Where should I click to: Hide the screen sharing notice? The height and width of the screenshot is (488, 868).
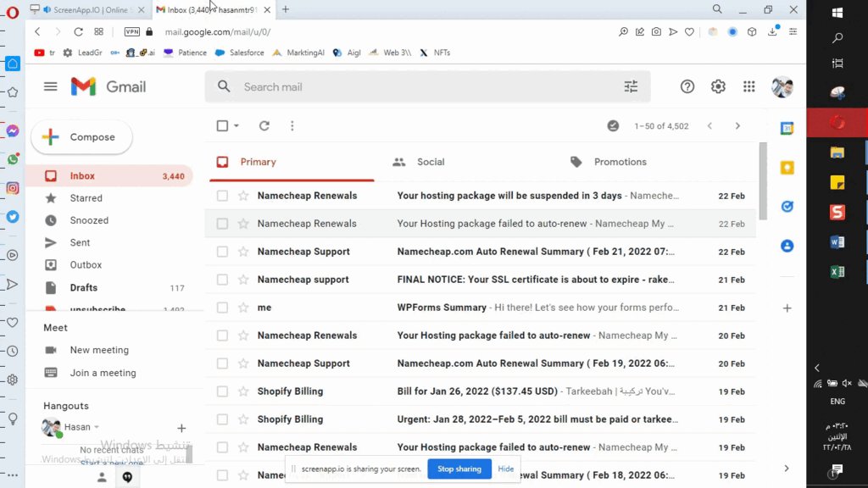(505, 469)
